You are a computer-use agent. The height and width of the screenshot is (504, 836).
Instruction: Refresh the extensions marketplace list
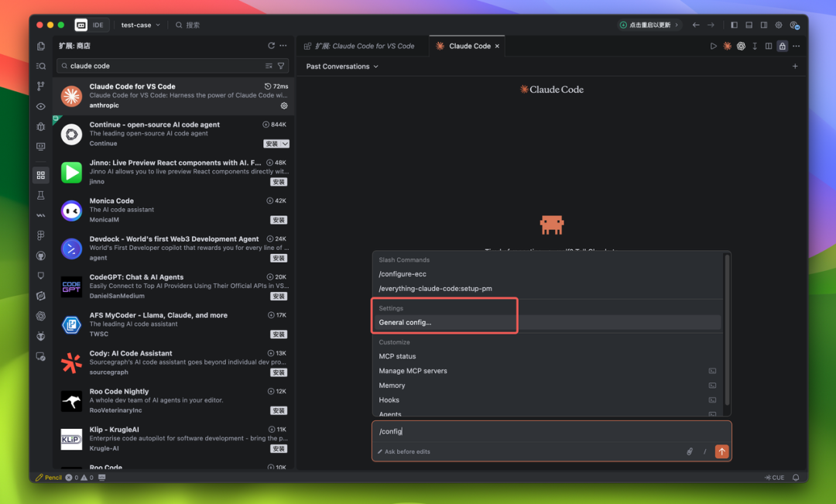271,46
